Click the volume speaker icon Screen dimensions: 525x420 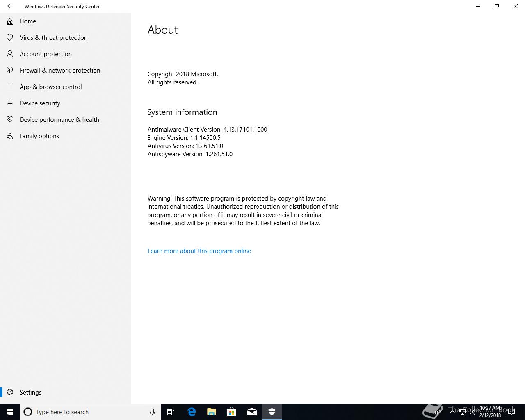point(472,412)
